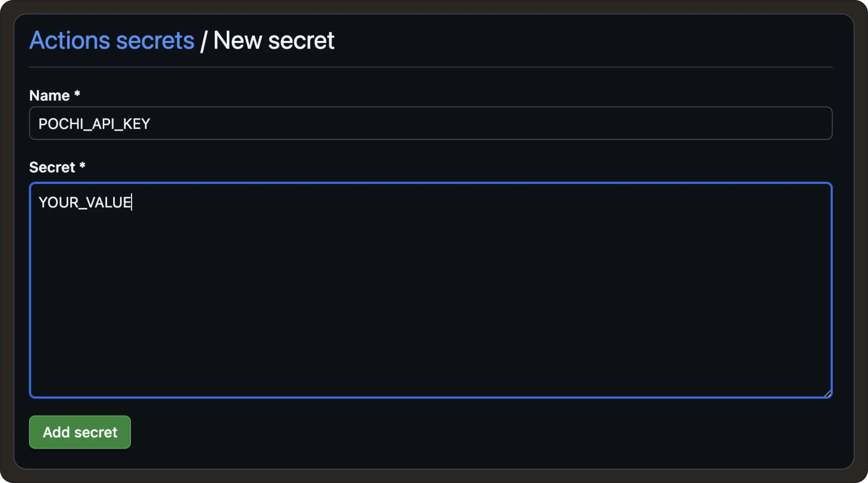Click the Name field label
The width and height of the screenshot is (868, 483).
pyautogui.click(x=49, y=95)
